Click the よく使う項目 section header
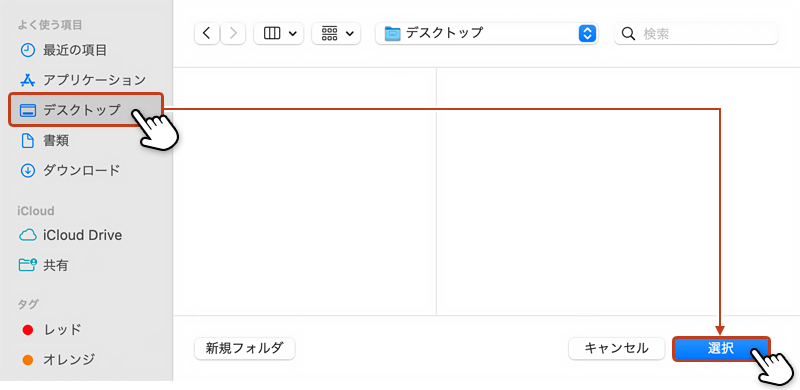This screenshot has width=800, height=390. tap(50, 25)
